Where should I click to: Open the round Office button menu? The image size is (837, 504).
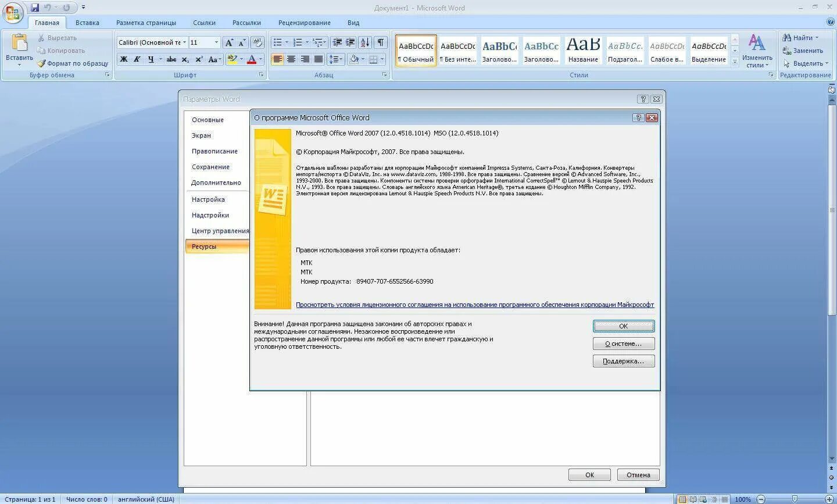[12, 12]
